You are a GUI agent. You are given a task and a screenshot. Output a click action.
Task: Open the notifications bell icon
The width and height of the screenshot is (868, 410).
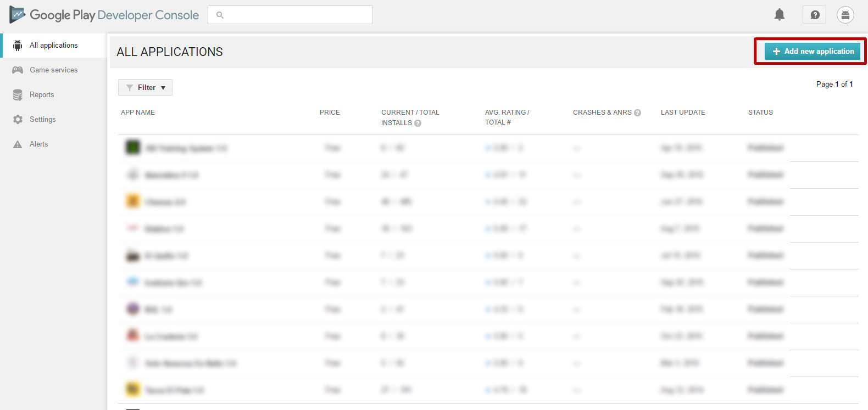(779, 15)
